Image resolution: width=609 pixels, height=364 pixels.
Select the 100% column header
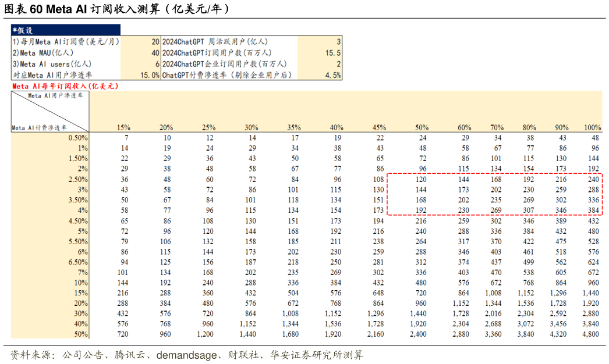click(x=592, y=127)
